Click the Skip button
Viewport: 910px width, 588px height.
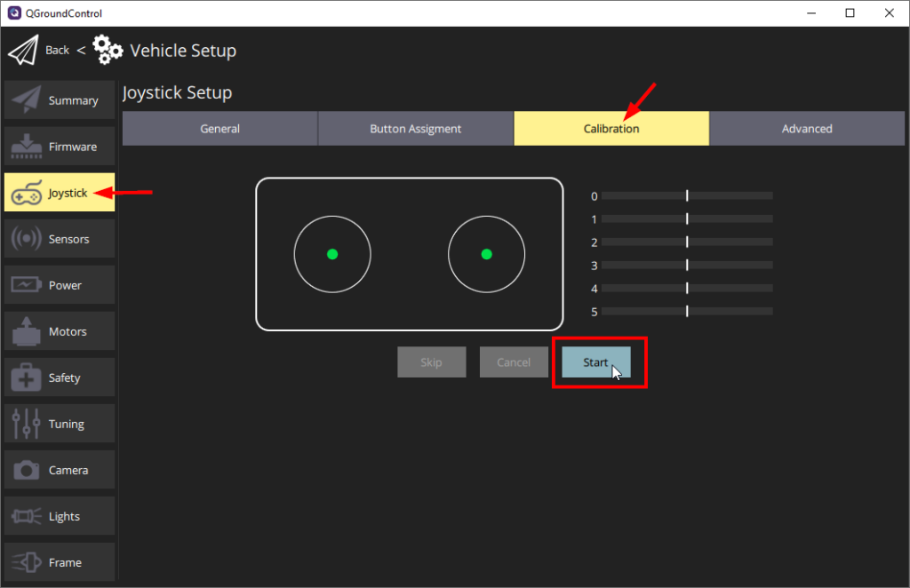coord(431,362)
